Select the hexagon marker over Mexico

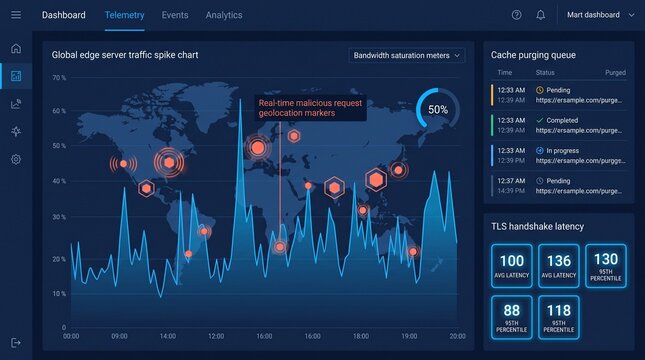(146, 189)
